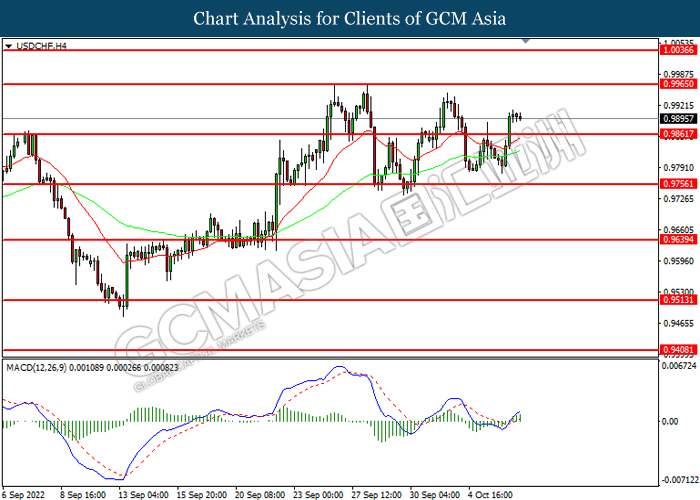Click the MACD(12,26,9) indicator label

(x=92, y=368)
